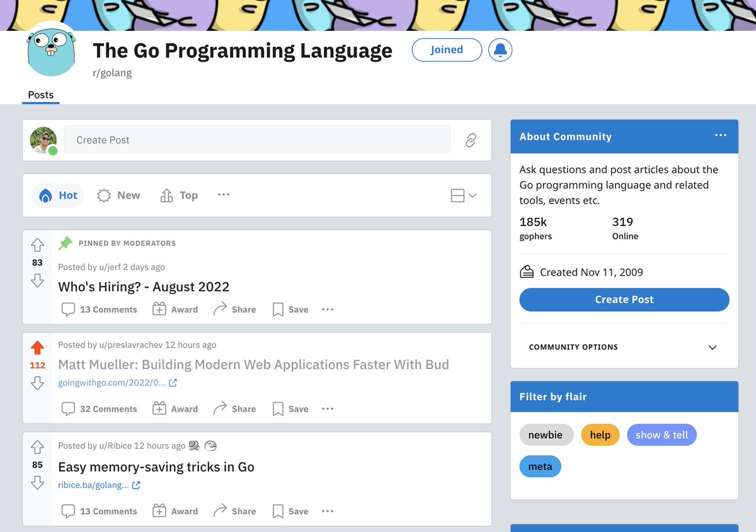The height and width of the screenshot is (532, 756).
Task: Open the post layout view dropdown
Action: [x=462, y=195]
